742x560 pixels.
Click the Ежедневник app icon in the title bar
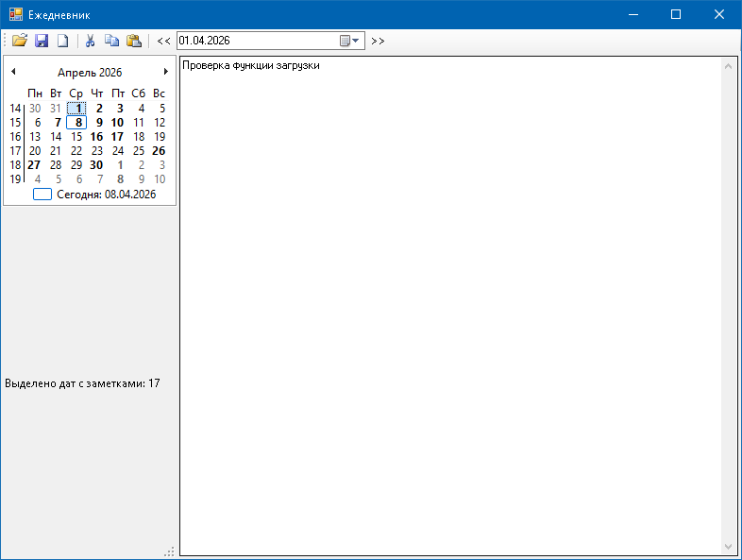point(16,14)
